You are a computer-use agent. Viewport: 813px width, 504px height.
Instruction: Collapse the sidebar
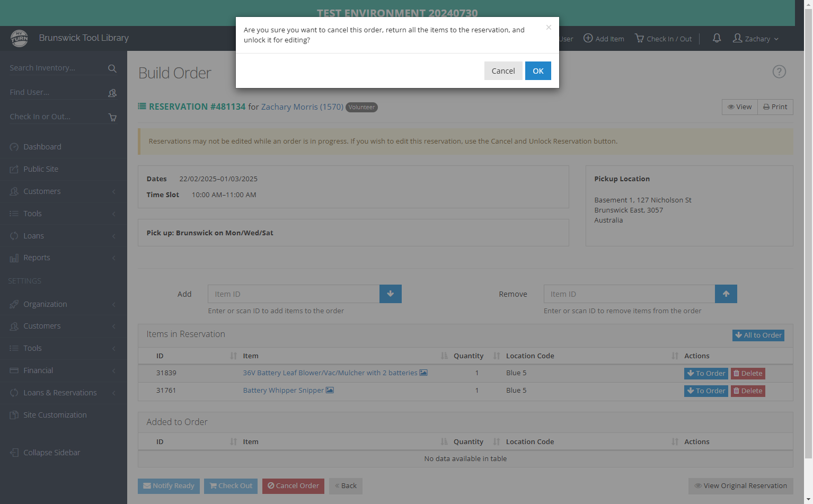coord(46,453)
